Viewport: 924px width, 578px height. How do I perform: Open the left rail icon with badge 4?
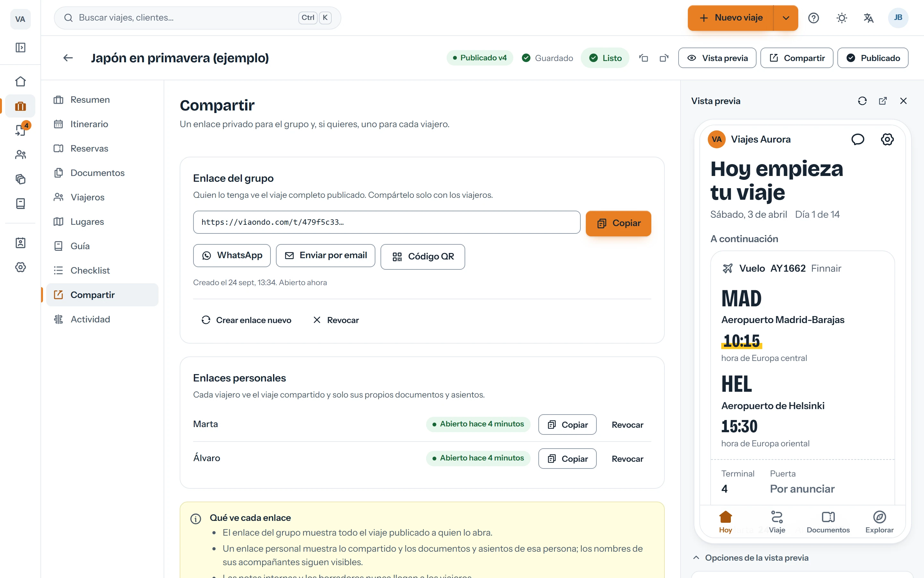tap(20, 130)
